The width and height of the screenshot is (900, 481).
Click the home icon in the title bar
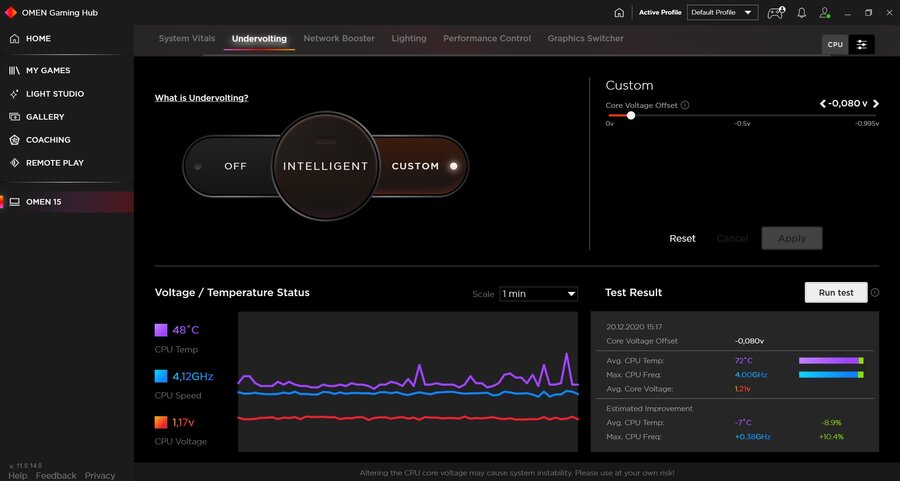[619, 13]
